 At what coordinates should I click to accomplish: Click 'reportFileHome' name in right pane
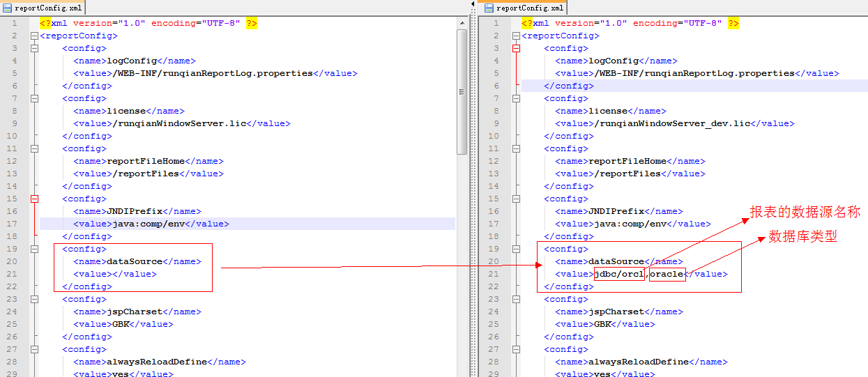(627, 162)
